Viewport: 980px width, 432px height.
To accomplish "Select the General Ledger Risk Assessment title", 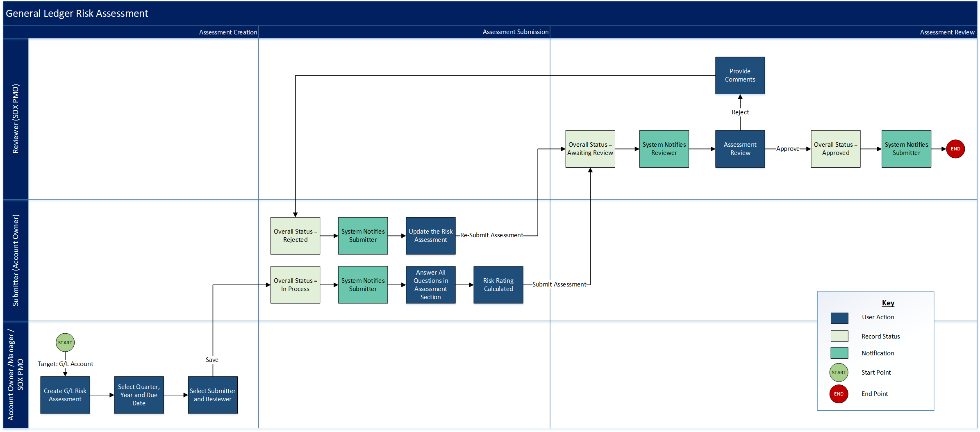I will [77, 14].
